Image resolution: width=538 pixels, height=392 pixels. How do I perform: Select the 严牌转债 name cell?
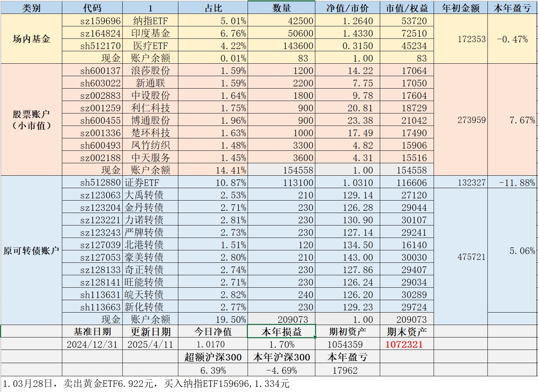point(151,232)
